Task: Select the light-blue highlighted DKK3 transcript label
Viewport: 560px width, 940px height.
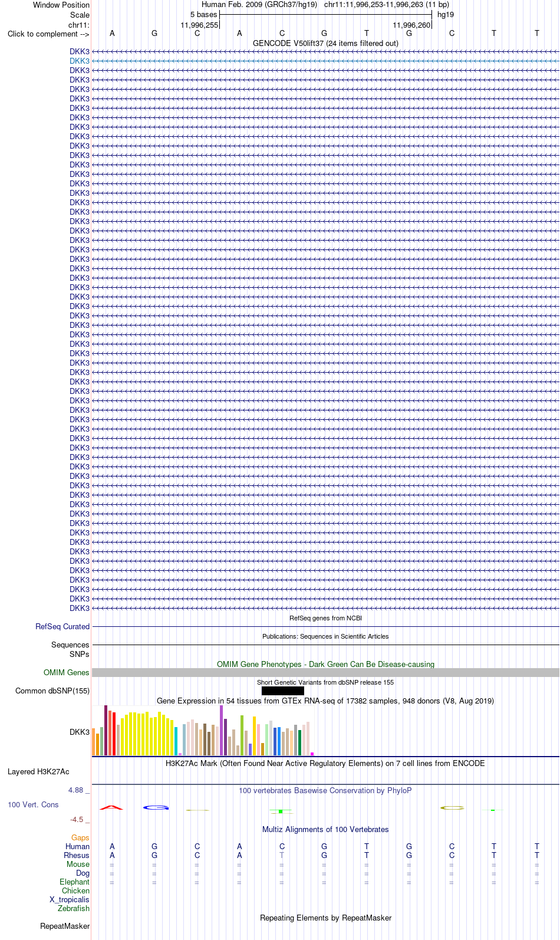Action: click(80, 61)
